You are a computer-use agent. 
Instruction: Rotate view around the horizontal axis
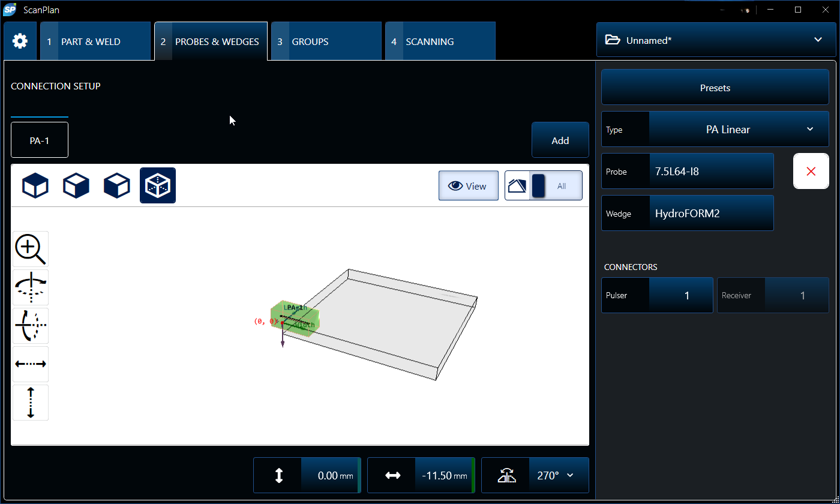pos(31,326)
